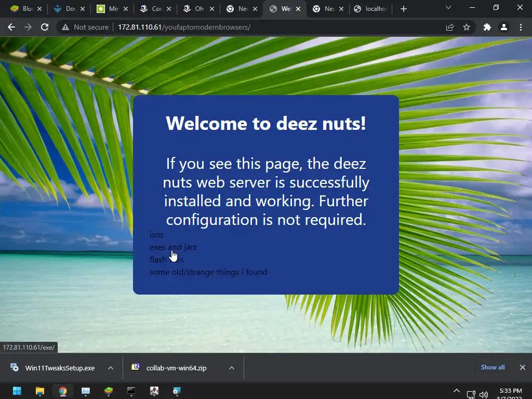Image resolution: width=532 pixels, height=399 pixels.
Task: Open the profile avatar menu
Action: 504,27
